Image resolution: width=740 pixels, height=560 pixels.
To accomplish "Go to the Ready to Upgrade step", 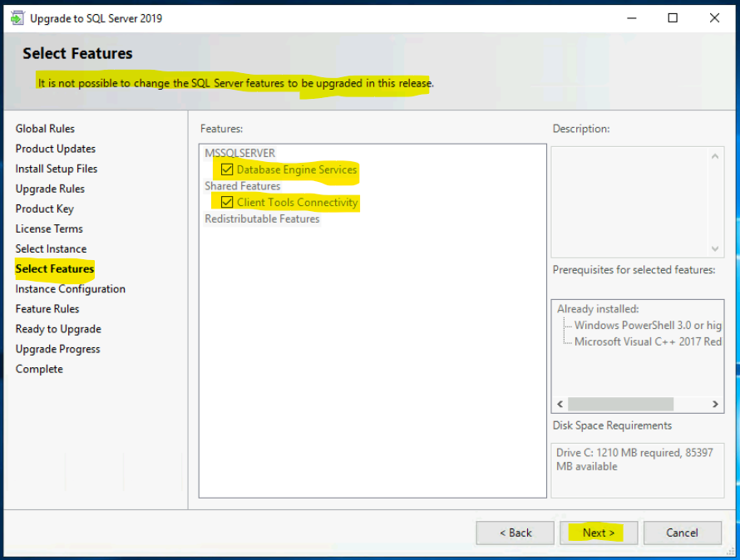I will click(58, 329).
